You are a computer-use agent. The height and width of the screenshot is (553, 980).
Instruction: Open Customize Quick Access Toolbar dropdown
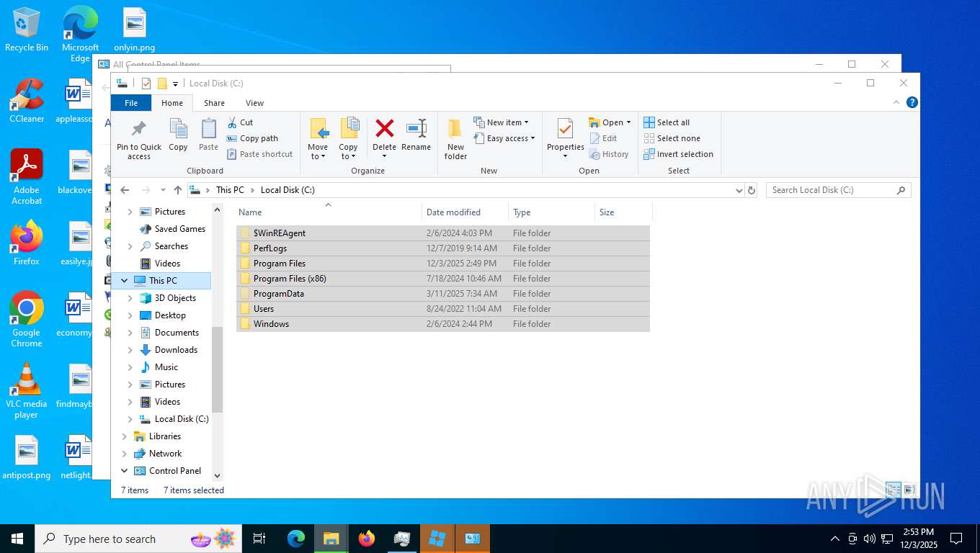click(x=175, y=84)
